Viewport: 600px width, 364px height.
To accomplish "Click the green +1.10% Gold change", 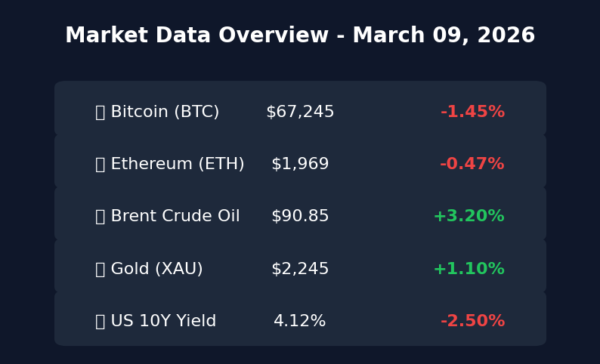I will point(469,270).
